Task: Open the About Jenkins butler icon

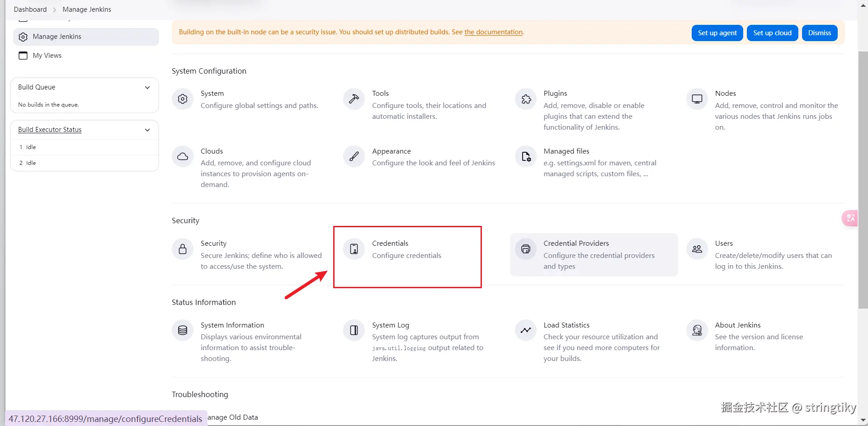Action: tap(697, 330)
